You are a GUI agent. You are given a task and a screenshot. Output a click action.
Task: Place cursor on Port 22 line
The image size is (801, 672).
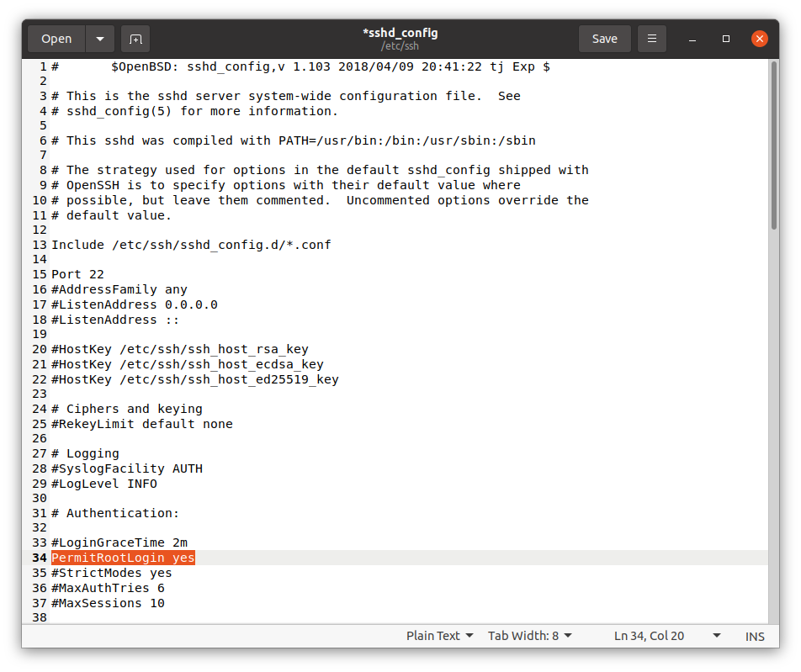tap(77, 274)
